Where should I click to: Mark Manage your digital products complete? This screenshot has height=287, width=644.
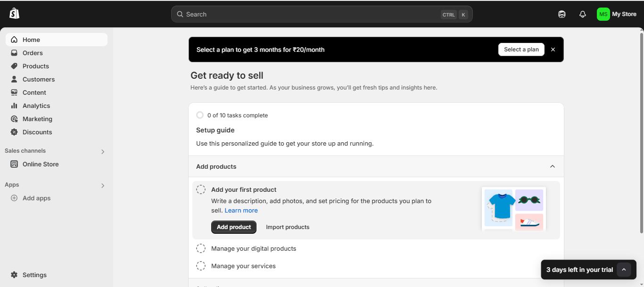coord(201,248)
